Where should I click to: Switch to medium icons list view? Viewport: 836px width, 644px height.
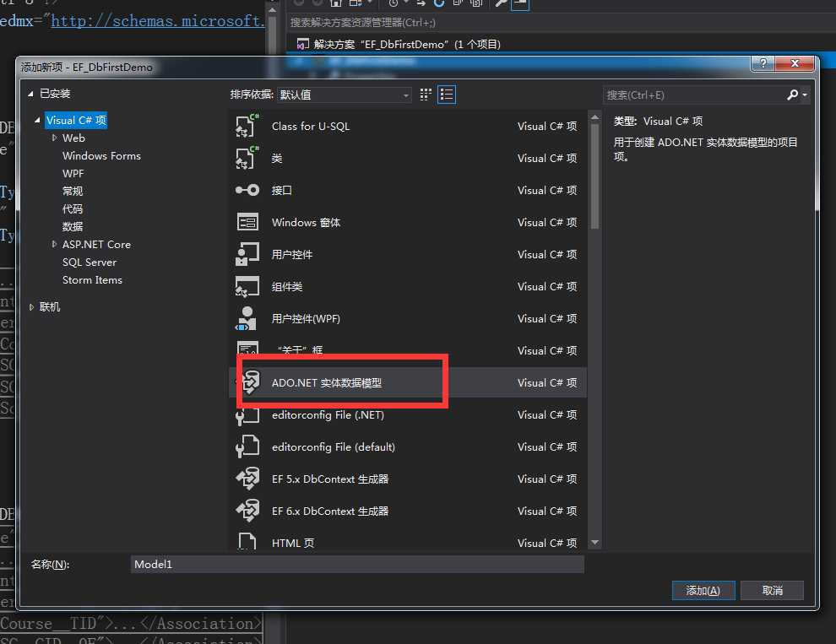(446, 95)
